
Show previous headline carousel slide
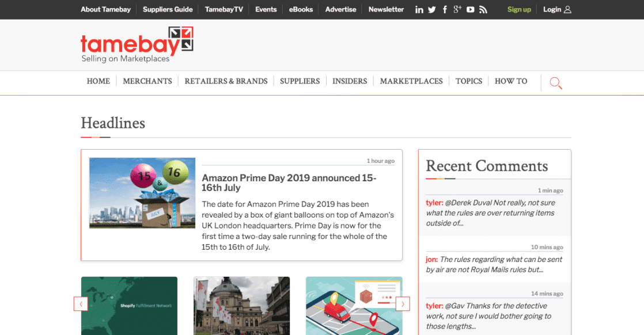(81, 304)
